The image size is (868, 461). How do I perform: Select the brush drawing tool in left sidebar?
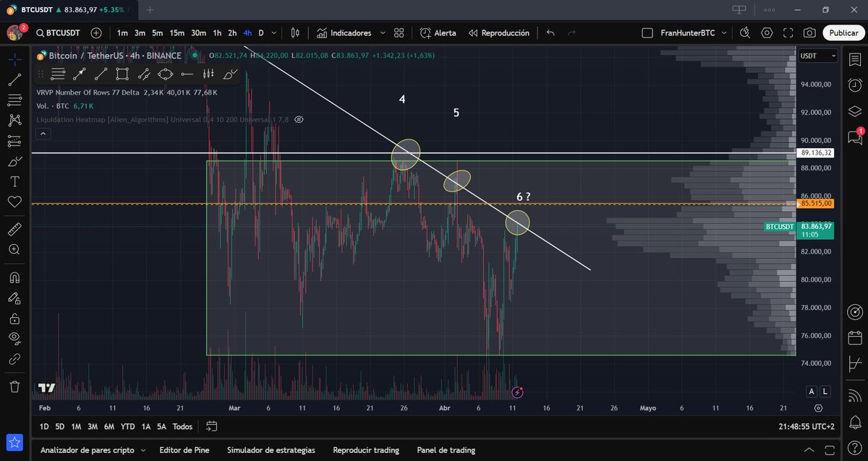pyautogui.click(x=14, y=161)
